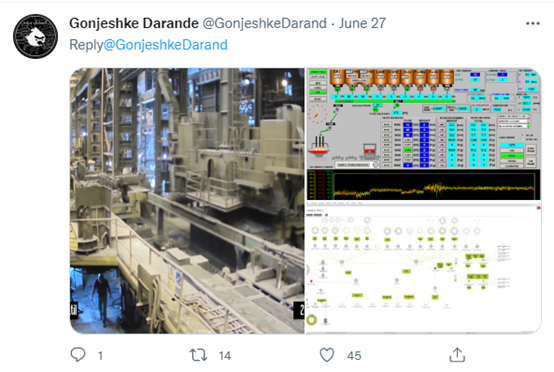
Task: Click the green ring icon in diagram
Action: [311, 320]
